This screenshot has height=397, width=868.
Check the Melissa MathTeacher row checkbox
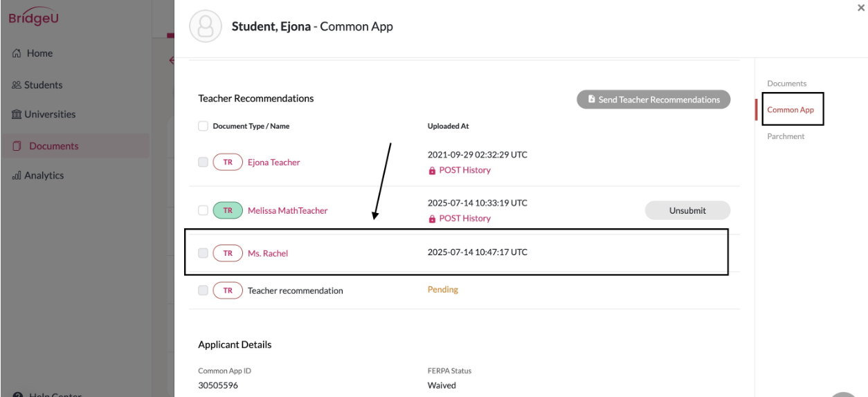[x=203, y=210]
